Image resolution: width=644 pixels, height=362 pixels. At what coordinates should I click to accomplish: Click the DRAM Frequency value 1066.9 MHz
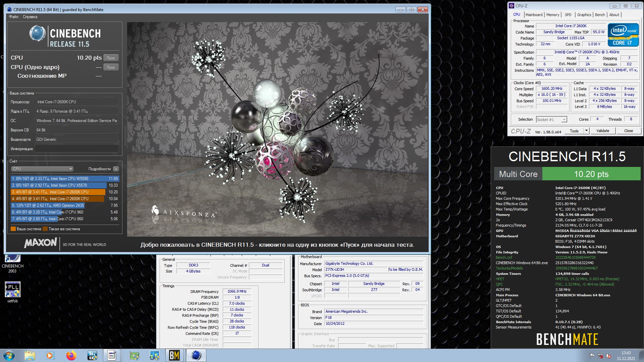click(237, 292)
